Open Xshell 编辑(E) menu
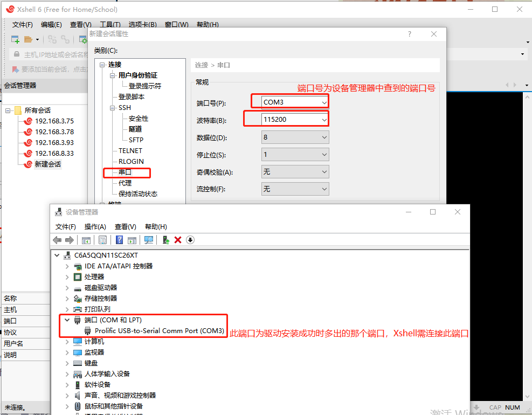Viewport: 532px width, 415px height. [51, 24]
